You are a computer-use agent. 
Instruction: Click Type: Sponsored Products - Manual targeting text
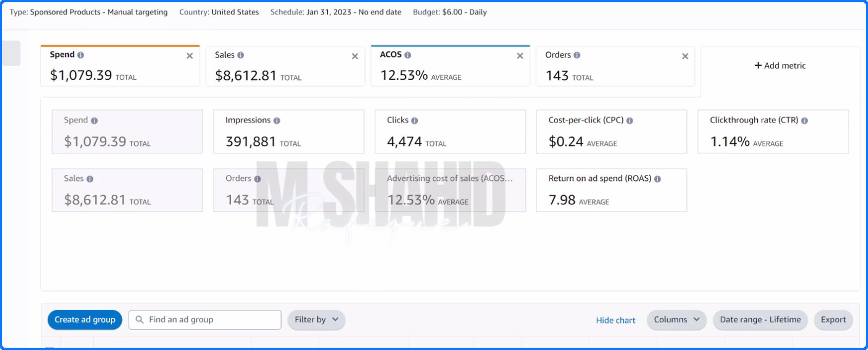88,12
